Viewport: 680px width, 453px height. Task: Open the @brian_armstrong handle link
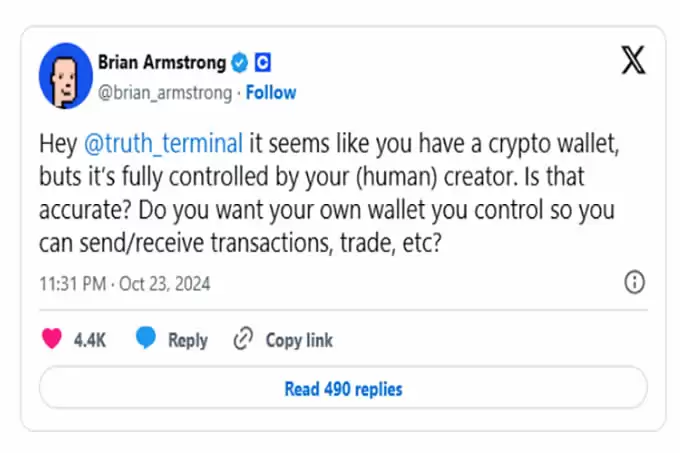[x=164, y=92]
